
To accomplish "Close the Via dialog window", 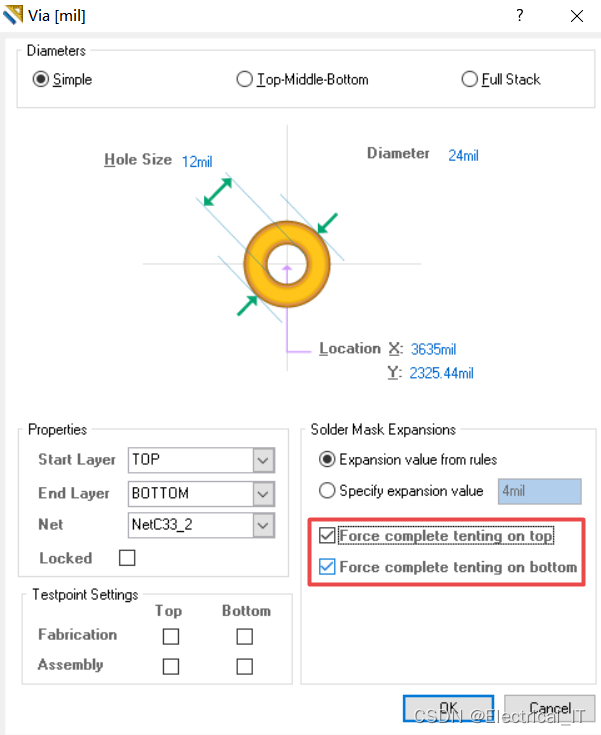I will [577, 16].
